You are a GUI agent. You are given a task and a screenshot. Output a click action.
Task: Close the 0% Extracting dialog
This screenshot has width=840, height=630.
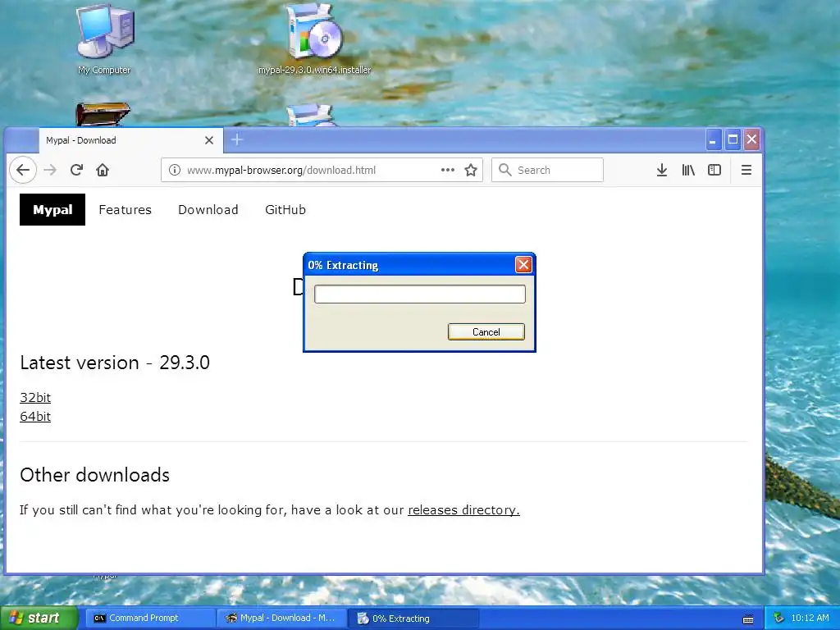coord(523,265)
